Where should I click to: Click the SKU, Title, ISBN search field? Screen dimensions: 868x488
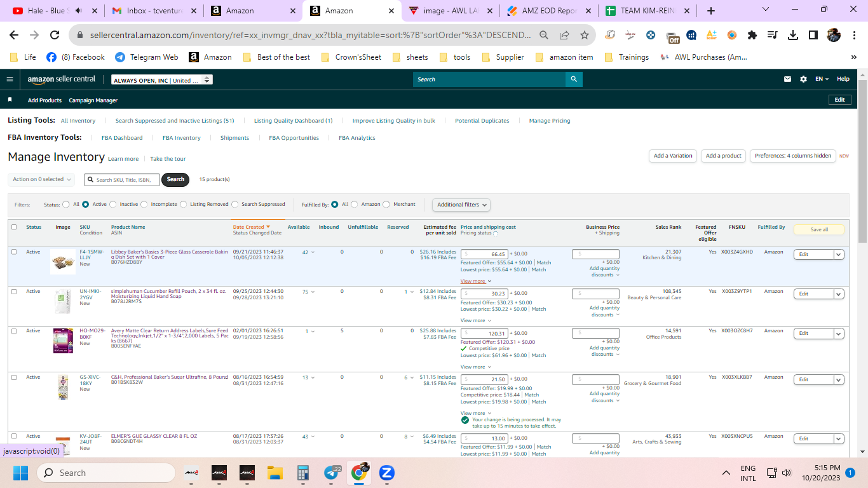121,180
